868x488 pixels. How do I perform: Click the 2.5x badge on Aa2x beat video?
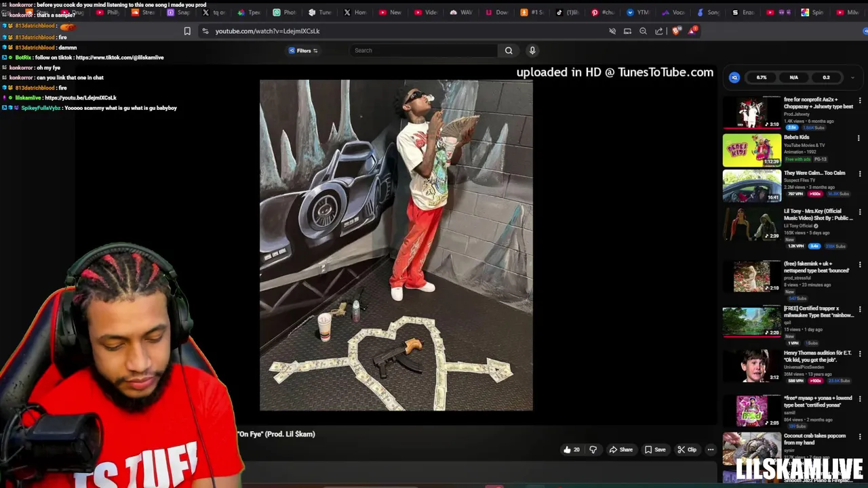tap(791, 127)
